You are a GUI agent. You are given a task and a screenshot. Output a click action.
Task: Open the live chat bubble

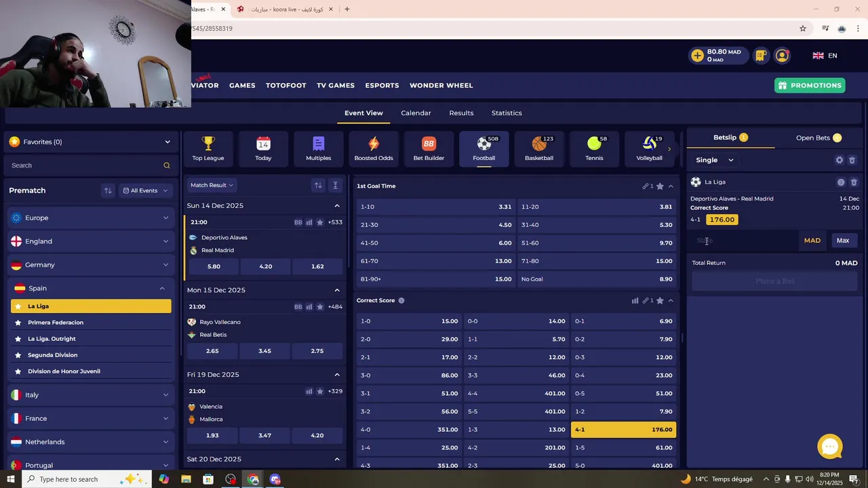[x=830, y=447]
